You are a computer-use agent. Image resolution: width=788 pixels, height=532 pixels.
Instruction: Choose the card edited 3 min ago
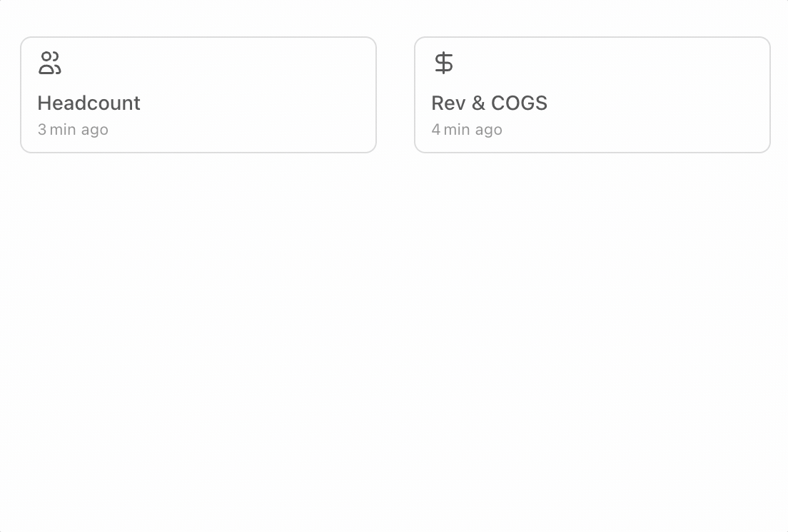point(198,95)
